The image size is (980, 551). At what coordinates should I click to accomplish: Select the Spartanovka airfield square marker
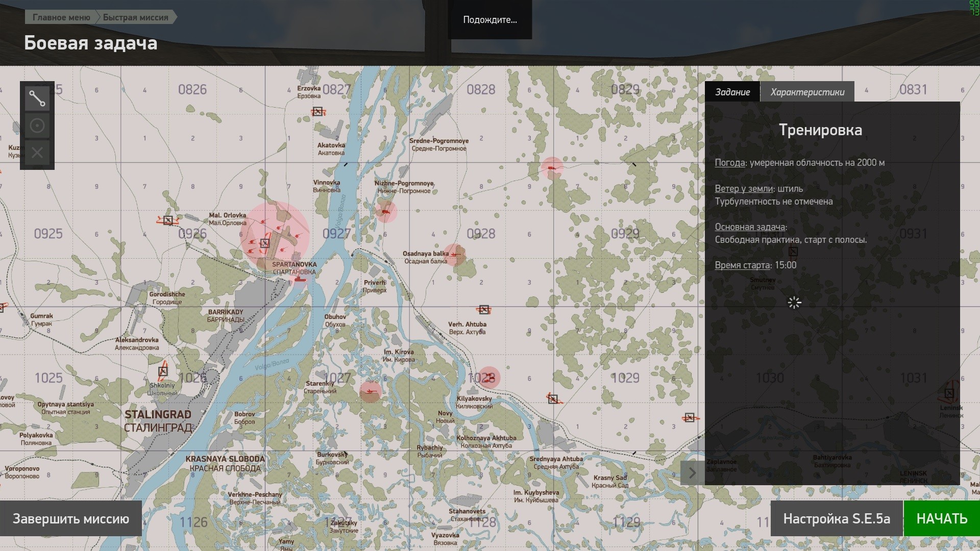pyautogui.click(x=264, y=243)
